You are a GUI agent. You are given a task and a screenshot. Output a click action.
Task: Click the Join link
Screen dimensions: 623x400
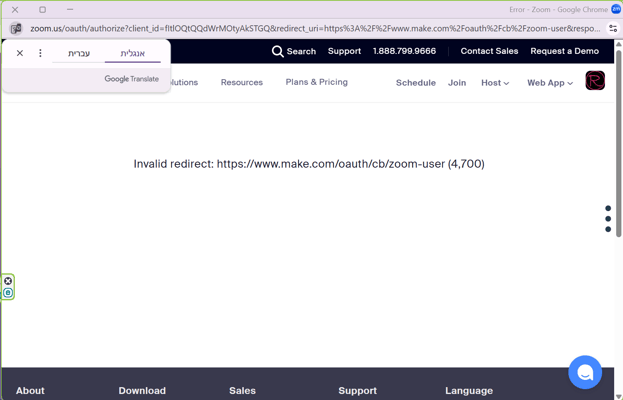[x=457, y=83]
